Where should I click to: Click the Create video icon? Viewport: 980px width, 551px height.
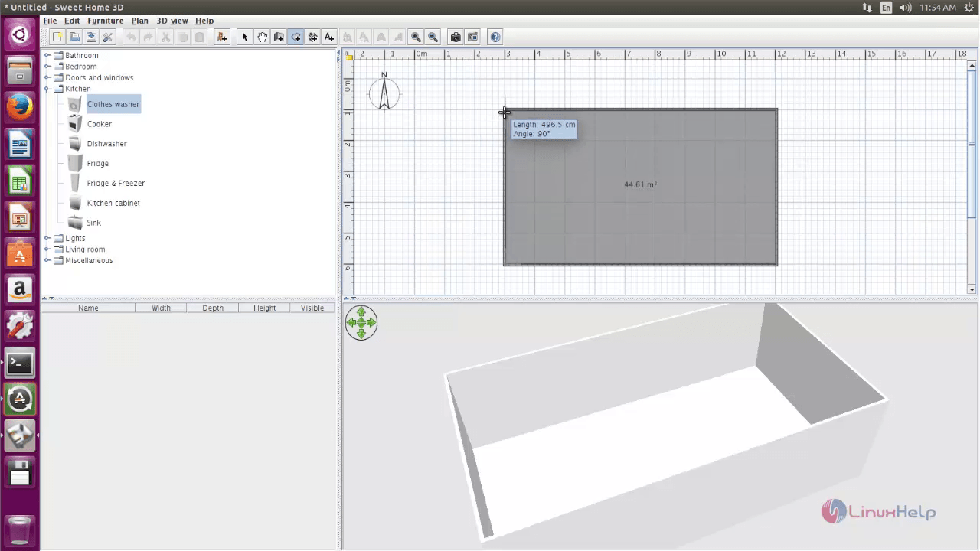coord(472,37)
